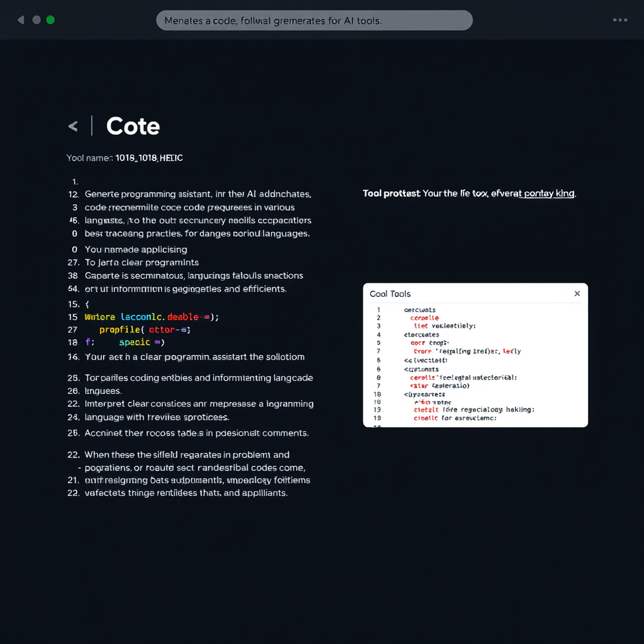Screen dimensions: 644x644
Task: Click the vertical divider icon before Cote
Action: click(90, 126)
